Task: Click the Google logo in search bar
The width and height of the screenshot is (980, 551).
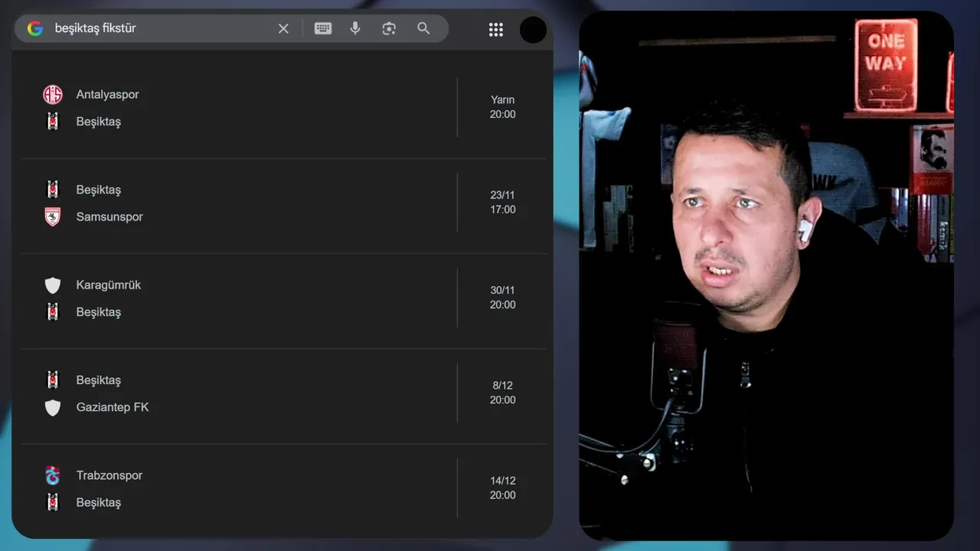Action: [35, 28]
